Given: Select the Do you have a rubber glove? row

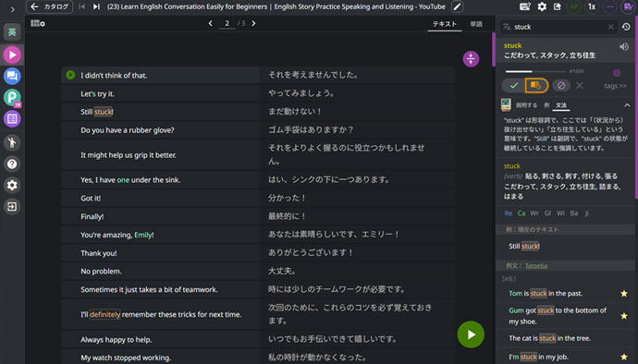Looking at the screenshot, I should 258,130.
